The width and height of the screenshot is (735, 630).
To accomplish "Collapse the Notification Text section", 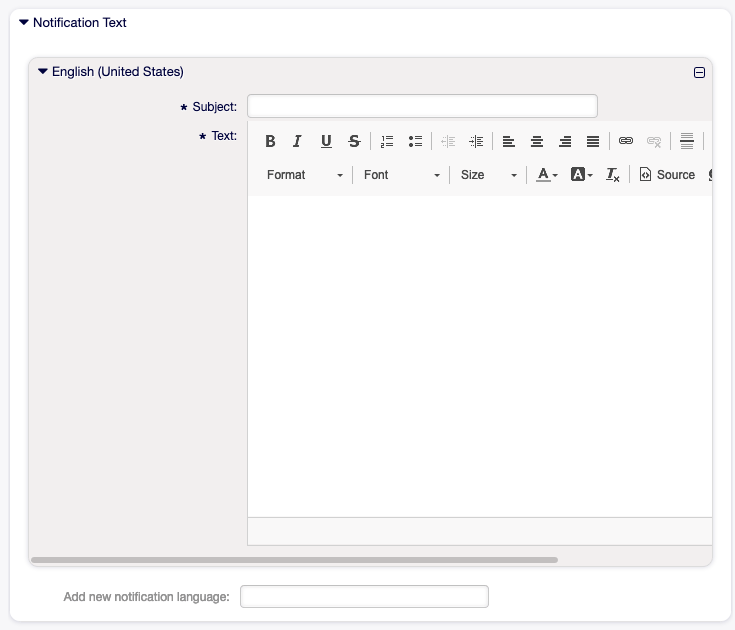I will [24, 22].
